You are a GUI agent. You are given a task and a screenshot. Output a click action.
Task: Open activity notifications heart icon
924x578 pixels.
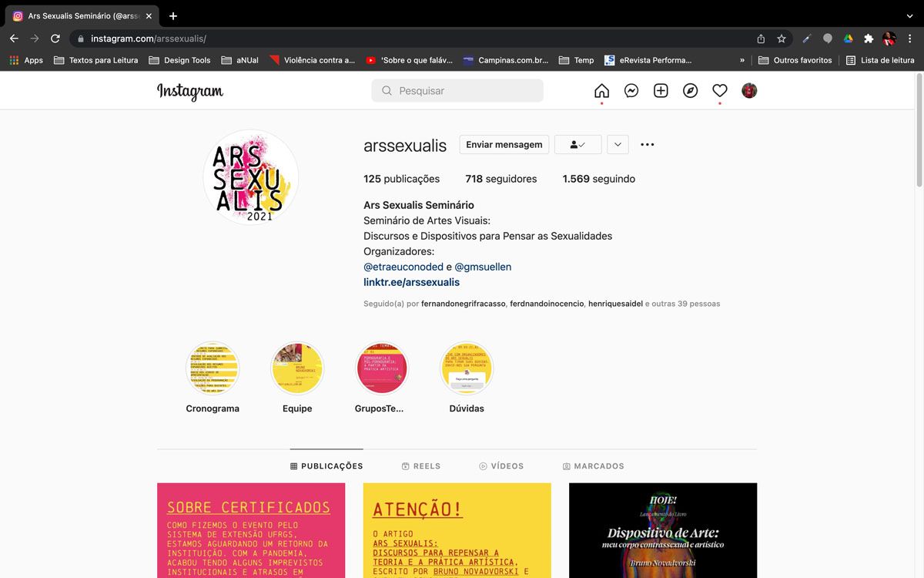point(720,91)
